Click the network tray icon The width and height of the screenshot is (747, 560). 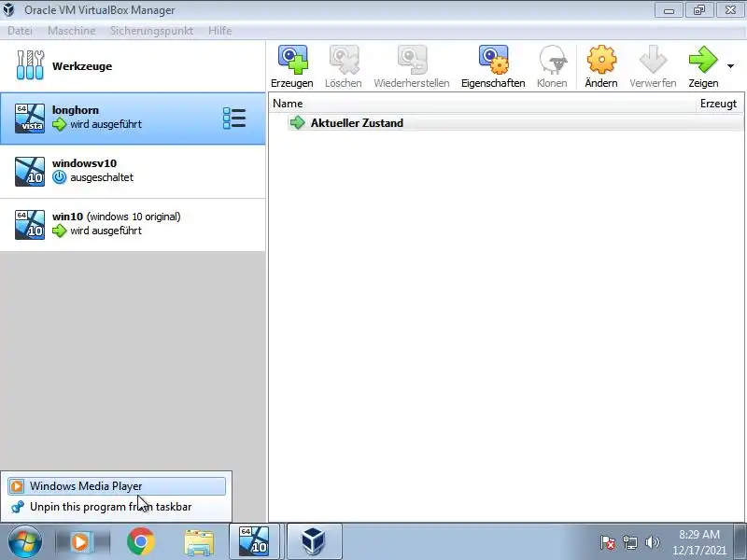point(629,542)
